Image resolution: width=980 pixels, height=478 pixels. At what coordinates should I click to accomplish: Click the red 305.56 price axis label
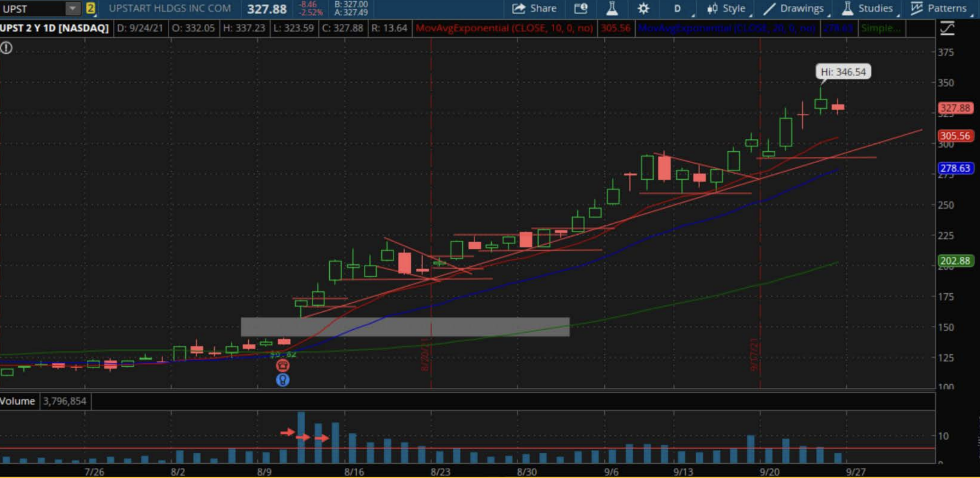[x=955, y=136]
